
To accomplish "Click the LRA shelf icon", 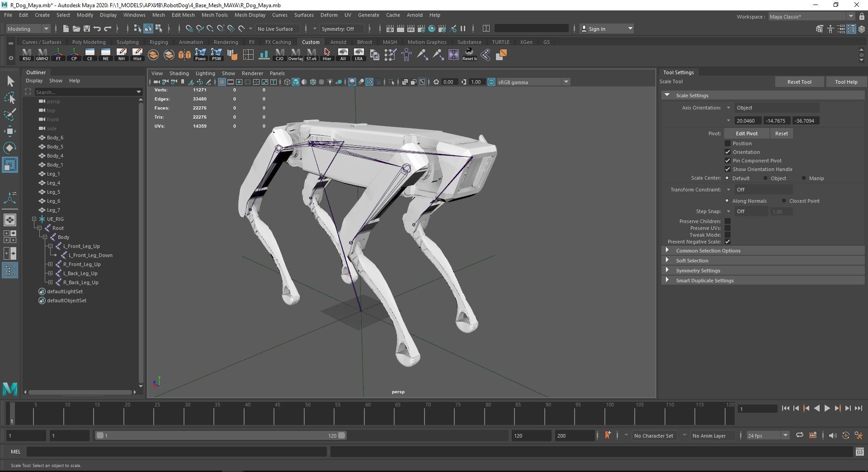I will tap(359, 55).
